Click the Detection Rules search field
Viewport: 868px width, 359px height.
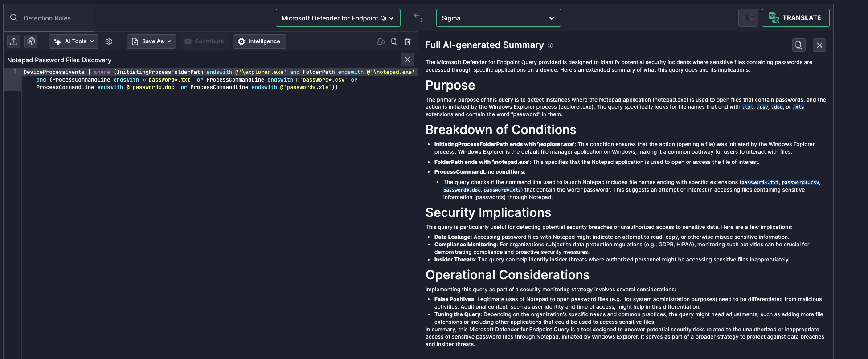[49, 18]
